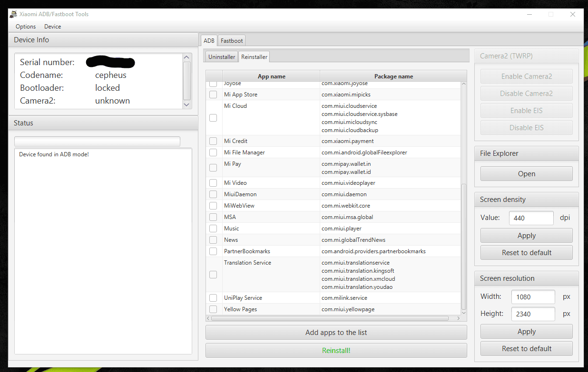Select the com.miui.msa.global package cell
588x372 pixels.
[x=391, y=217]
